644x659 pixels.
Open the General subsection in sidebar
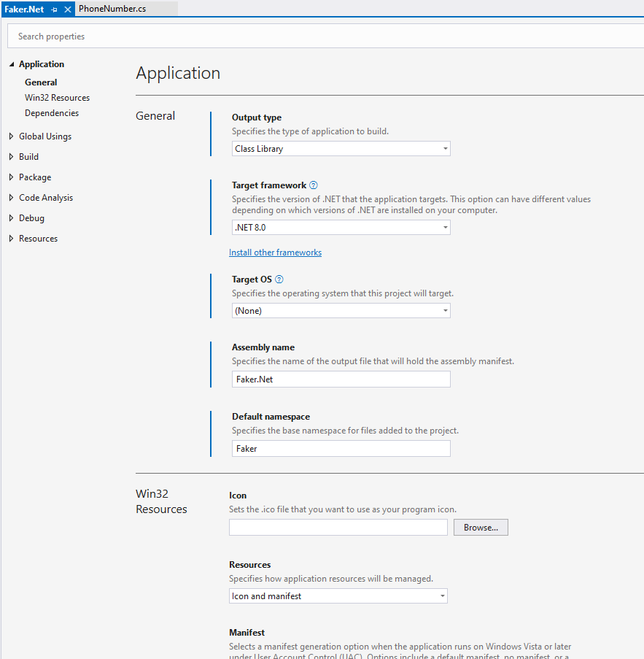(41, 82)
